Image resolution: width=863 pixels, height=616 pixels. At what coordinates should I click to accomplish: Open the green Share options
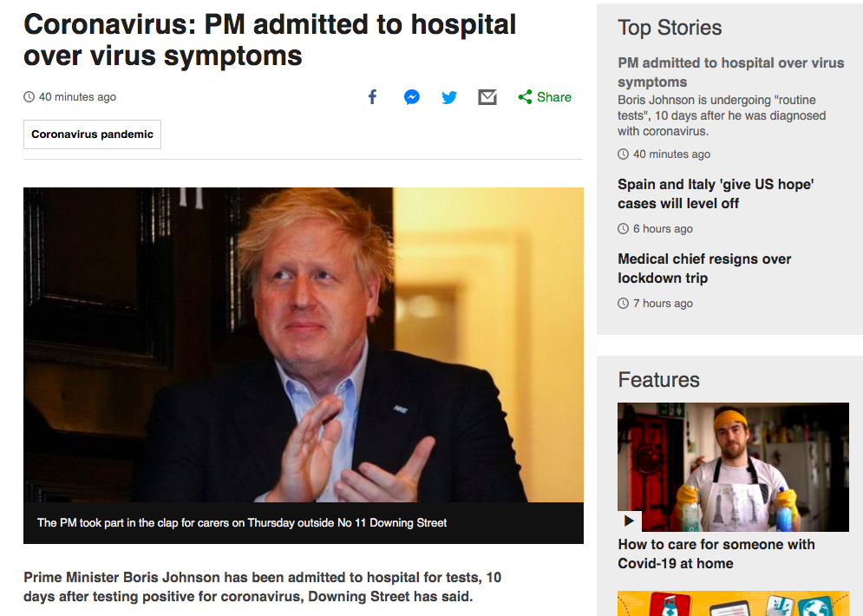point(545,97)
